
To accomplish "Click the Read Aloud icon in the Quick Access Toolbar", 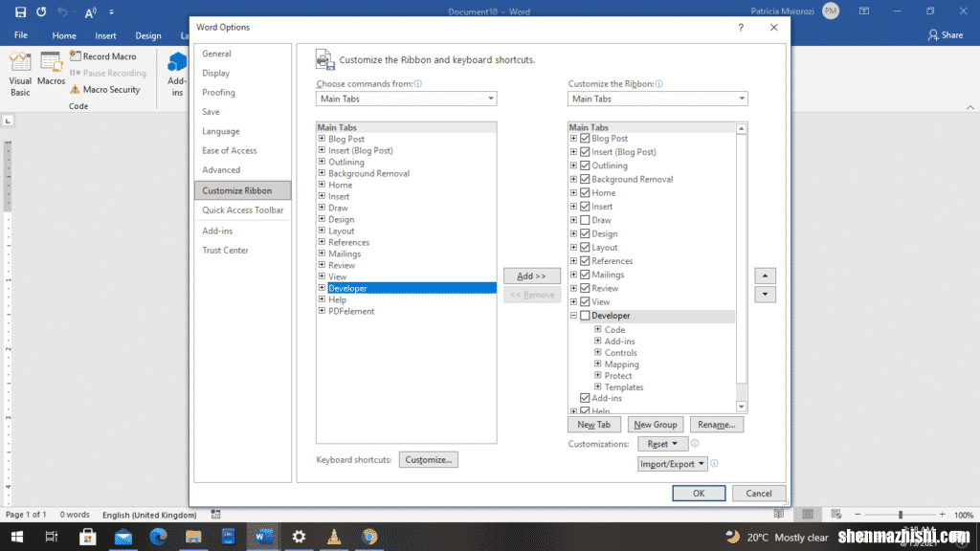I will coord(91,11).
